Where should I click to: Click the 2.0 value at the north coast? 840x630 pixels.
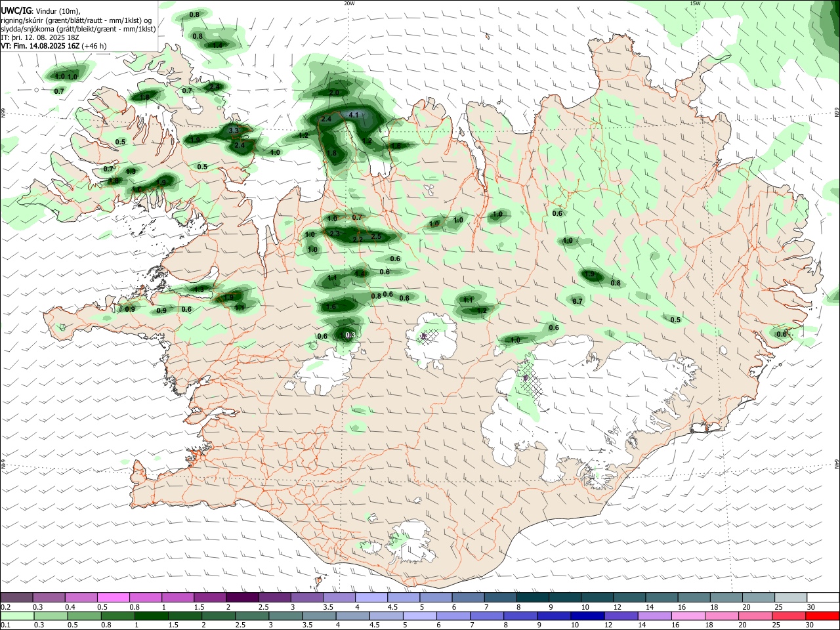click(x=333, y=93)
